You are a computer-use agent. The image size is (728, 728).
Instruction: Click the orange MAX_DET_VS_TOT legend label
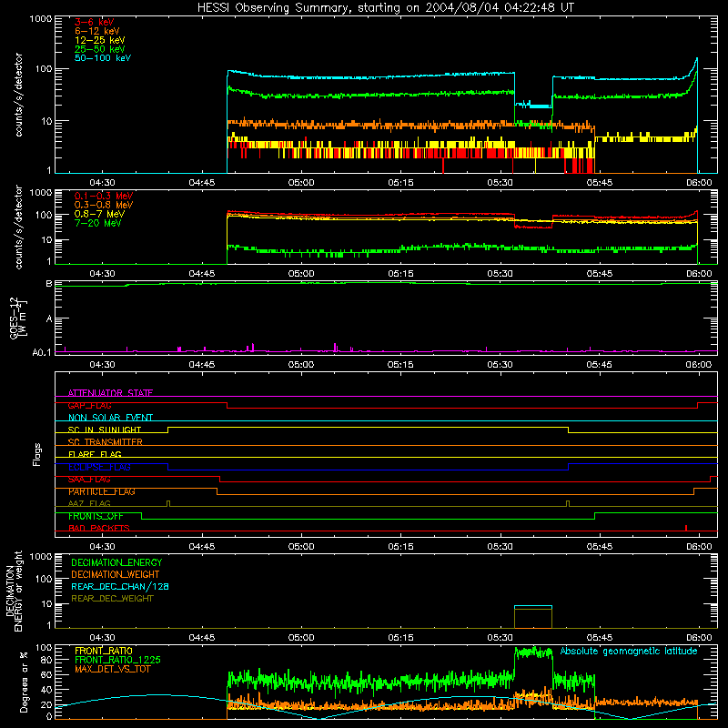112,669
